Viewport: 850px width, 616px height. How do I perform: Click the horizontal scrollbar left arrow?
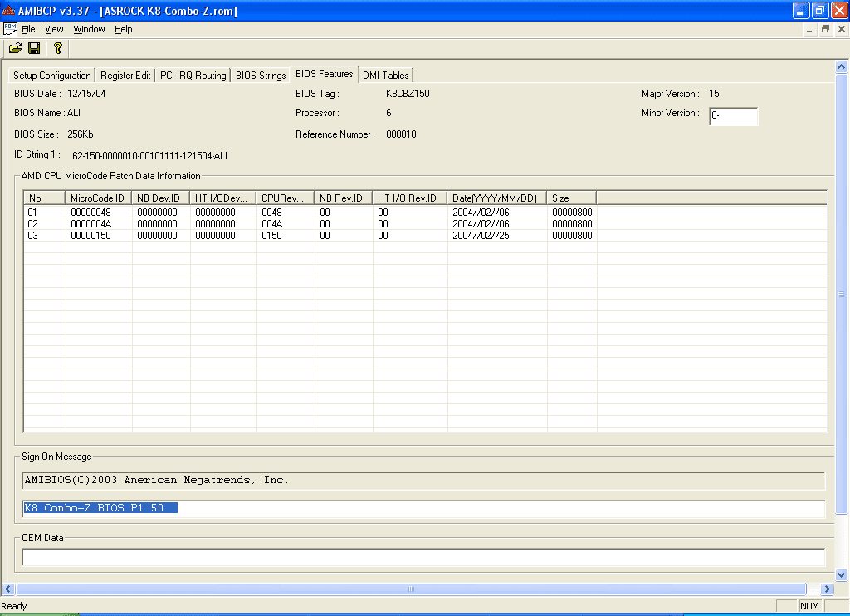8,589
